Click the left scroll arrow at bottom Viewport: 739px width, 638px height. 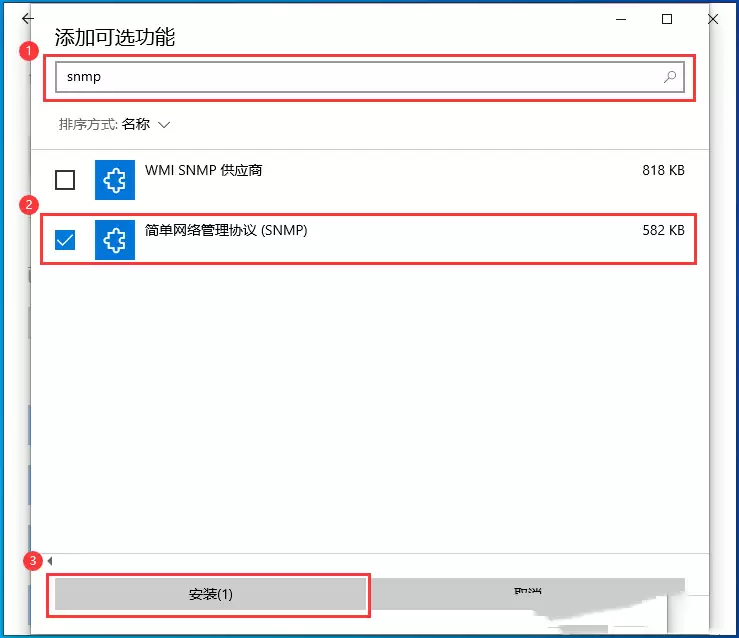click(50, 561)
